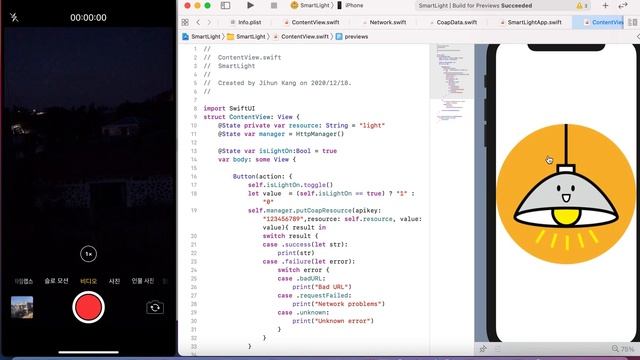Switch to the Info.plist tab
Screen dimensions: 640x360
(x=246, y=22)
